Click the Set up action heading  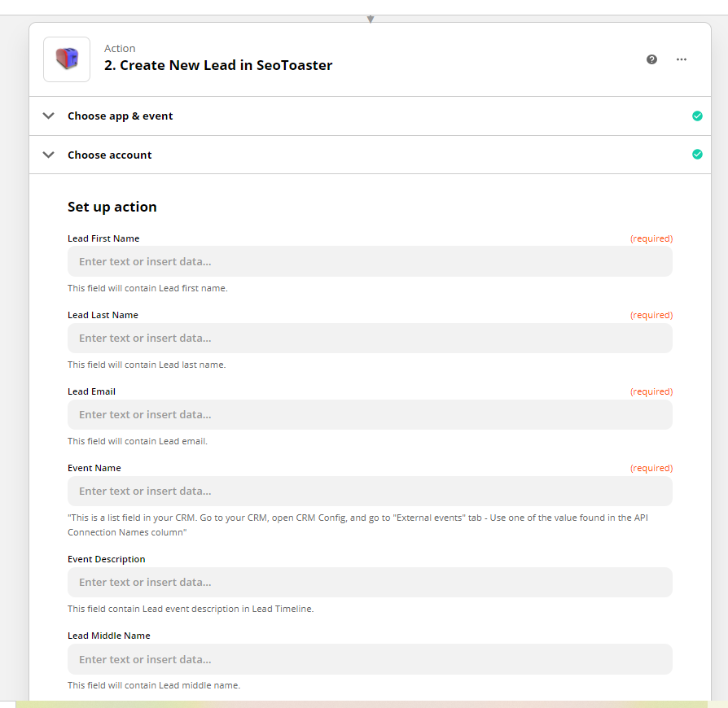(x=112, y=207)
